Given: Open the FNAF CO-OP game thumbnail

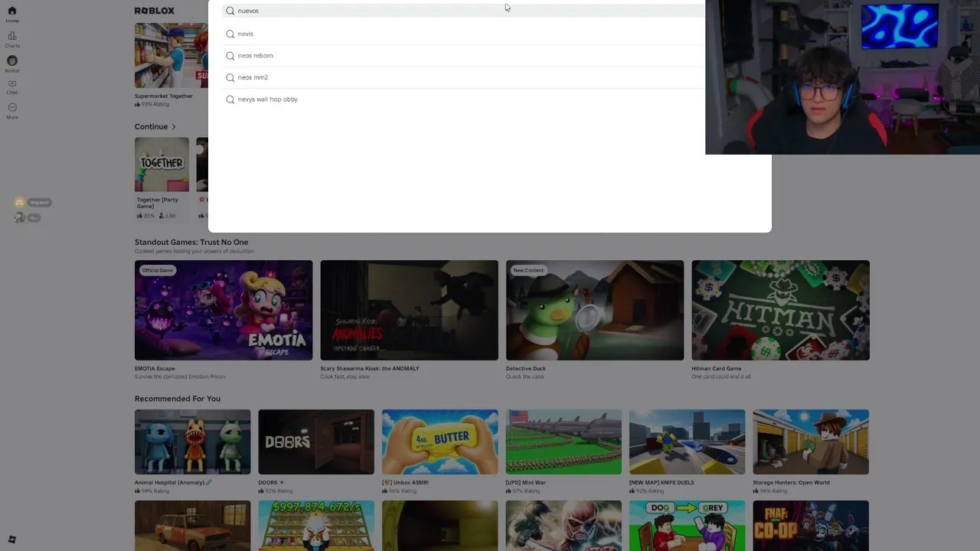Looking at the screenshot, I should click(811, 526).
